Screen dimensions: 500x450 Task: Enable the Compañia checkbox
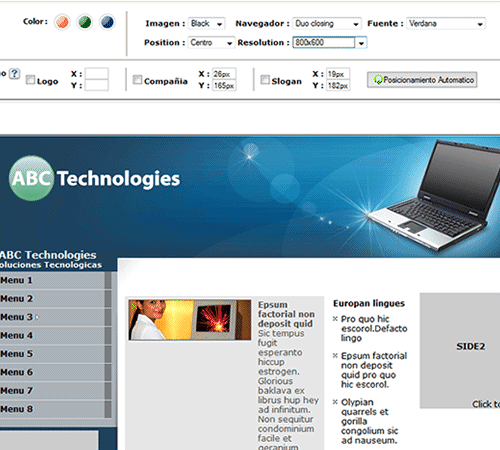137,80
